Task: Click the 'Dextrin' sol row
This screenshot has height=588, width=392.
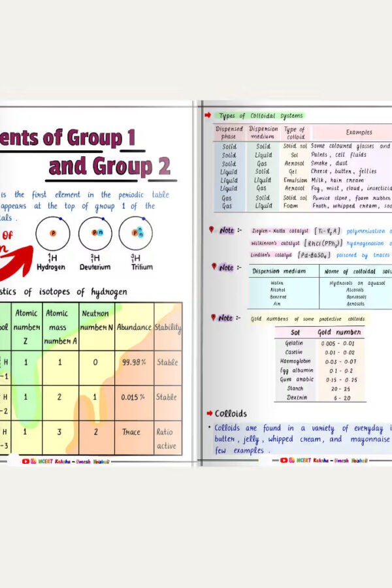Action: point(297,397)
